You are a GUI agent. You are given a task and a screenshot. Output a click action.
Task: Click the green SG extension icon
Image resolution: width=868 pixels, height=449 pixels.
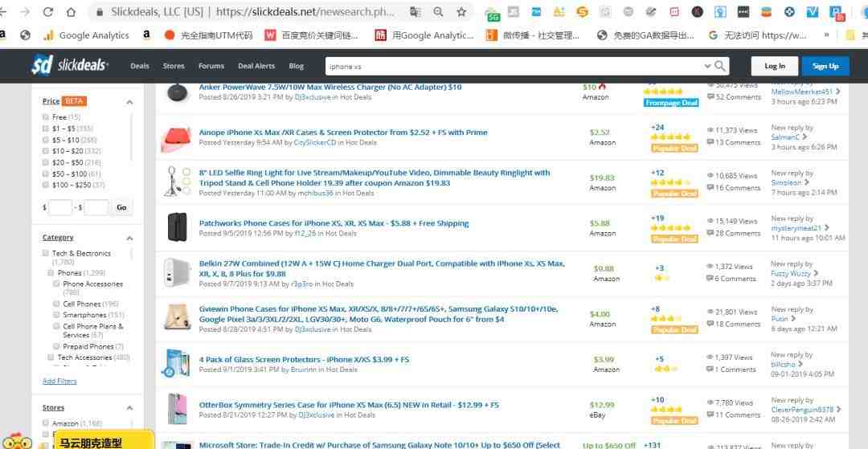(x=493, y=13)
